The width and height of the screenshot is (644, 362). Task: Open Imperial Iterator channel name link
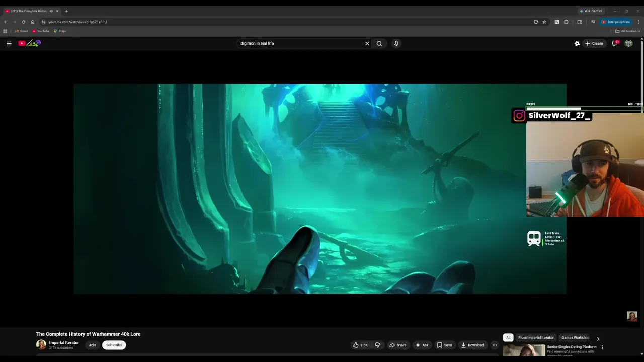pyautogui.click(x=64, y=343)
